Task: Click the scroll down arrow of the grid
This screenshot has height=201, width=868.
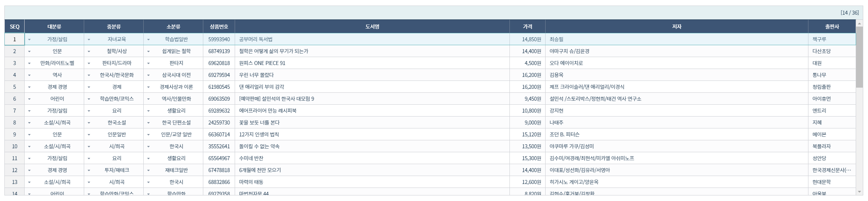Action: coord(860,192)
